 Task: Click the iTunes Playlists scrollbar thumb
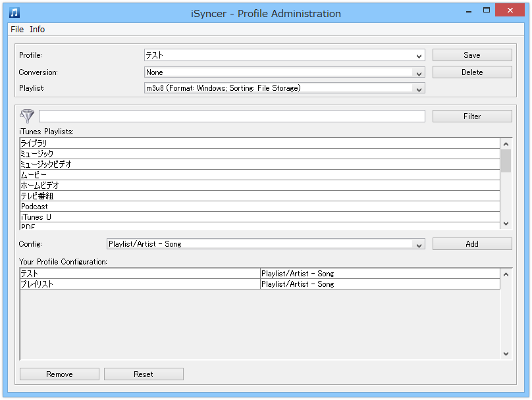pos(506,161)
